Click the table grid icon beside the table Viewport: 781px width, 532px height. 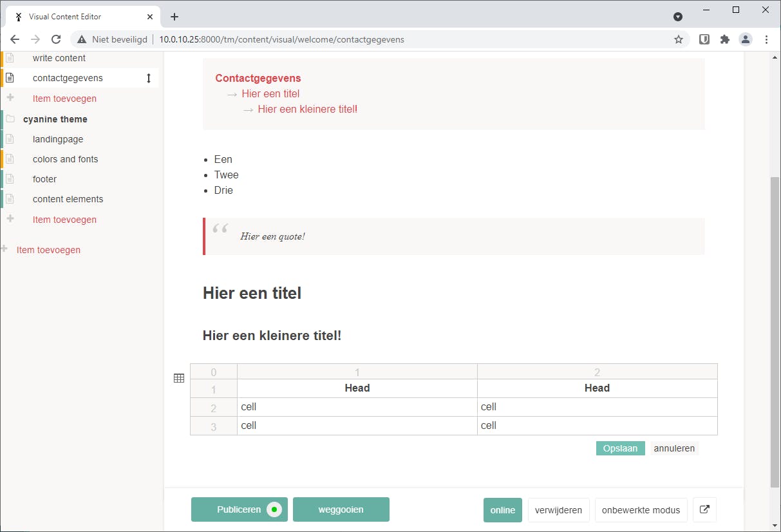[x=178, y=378]
